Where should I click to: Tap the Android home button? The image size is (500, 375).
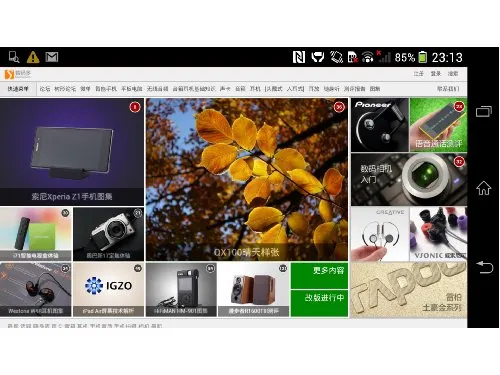click(x=483, y=188)
